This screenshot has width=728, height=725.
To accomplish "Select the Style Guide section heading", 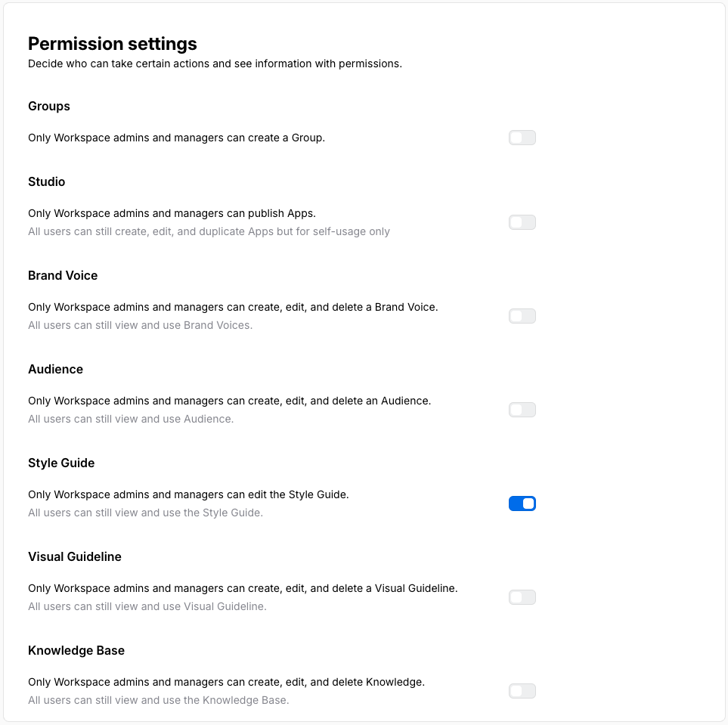I will (x=60, y=463).
